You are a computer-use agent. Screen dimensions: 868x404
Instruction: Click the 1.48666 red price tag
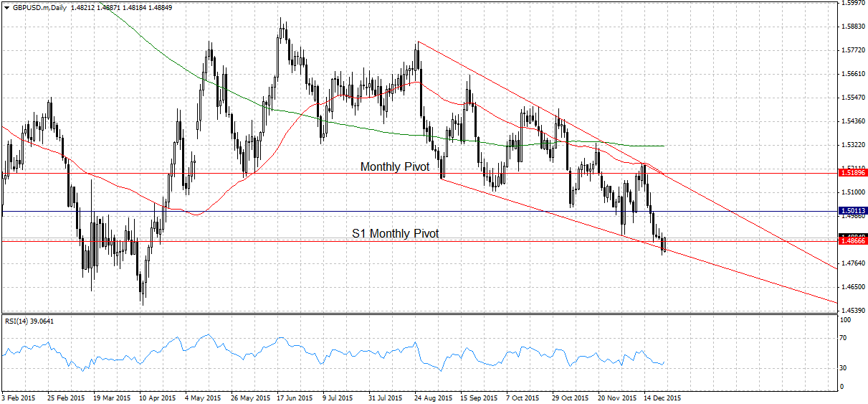click(x=852, y=242)
